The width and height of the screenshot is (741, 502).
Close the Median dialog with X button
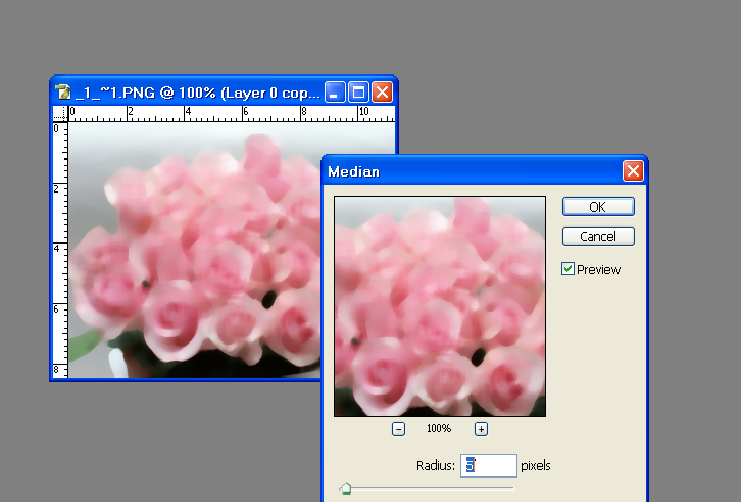click(632, 171)
